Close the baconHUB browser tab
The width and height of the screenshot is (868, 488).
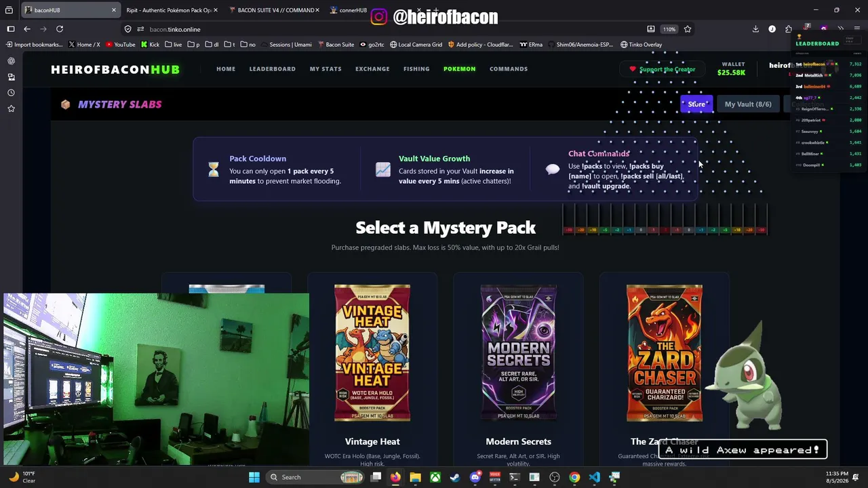click(114, 10)
